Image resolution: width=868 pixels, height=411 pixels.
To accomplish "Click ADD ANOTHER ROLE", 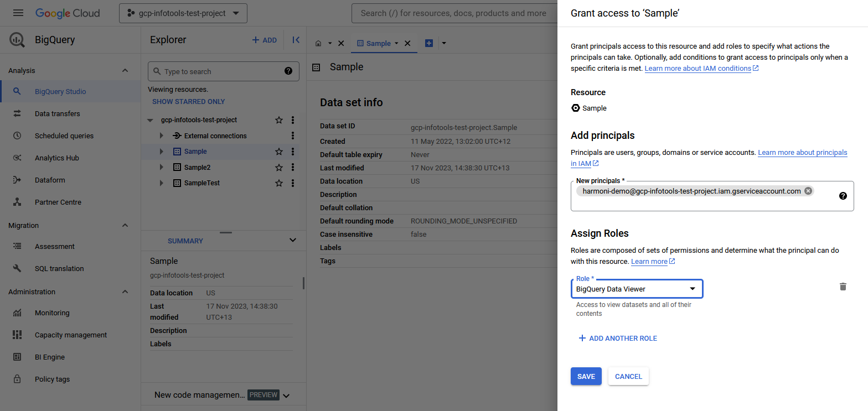I will pos(618,338).
